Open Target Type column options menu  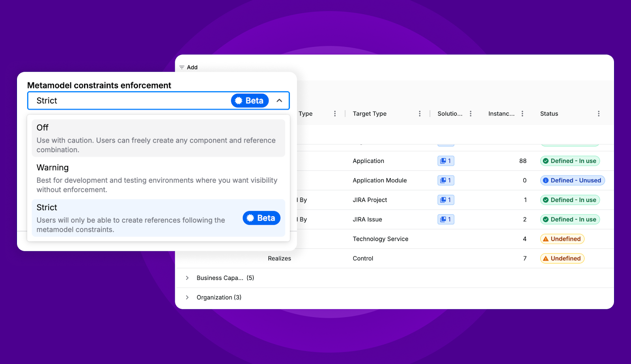(x=420, y=114)
